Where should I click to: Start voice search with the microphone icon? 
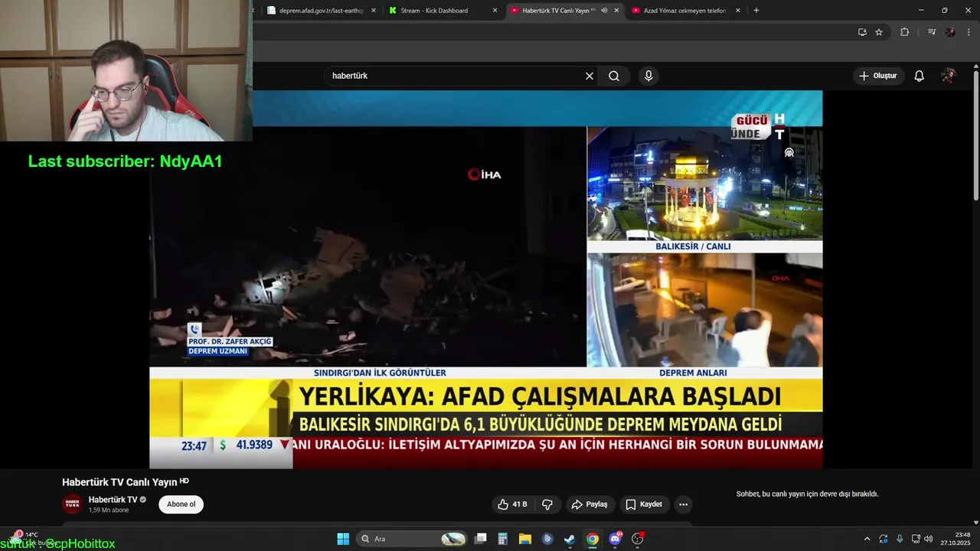click(648, 76)
